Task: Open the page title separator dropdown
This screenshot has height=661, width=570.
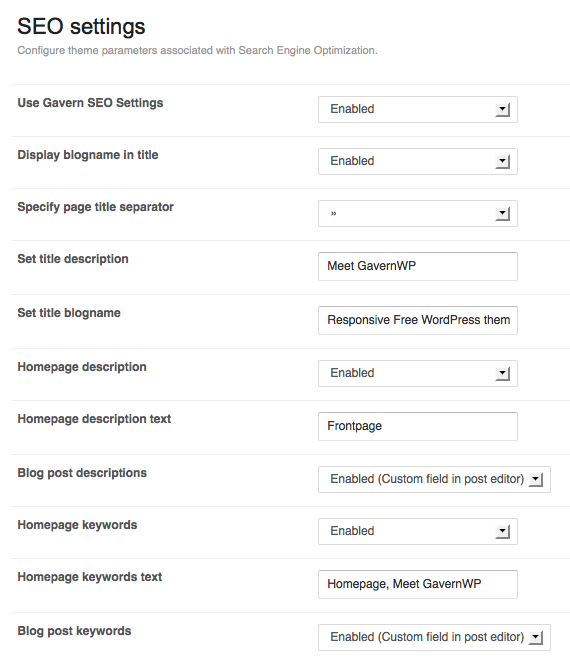Action: point(418,213)
